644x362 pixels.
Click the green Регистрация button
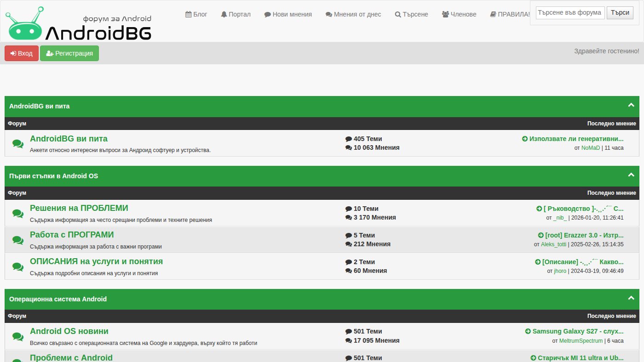coord(69,53)
